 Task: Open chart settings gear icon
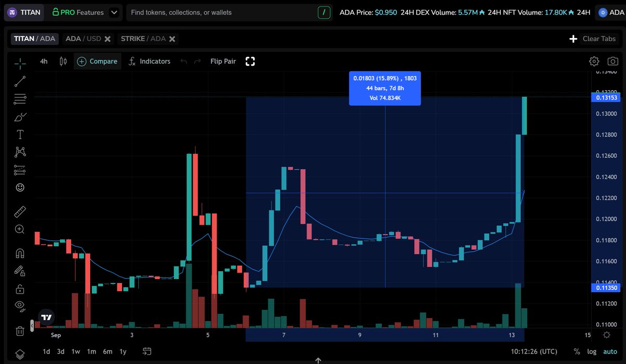594,61
